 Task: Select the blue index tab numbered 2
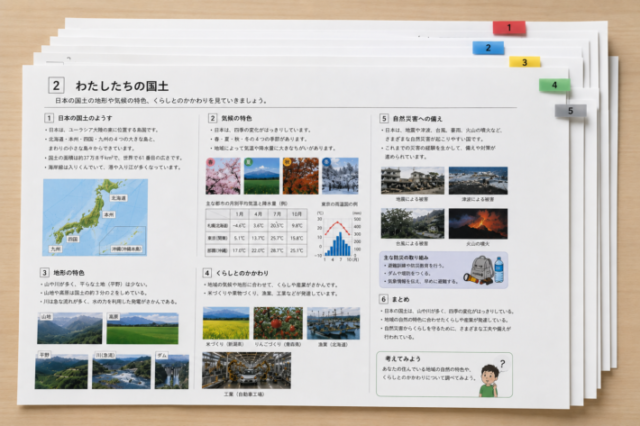click(x=488, y=48)
